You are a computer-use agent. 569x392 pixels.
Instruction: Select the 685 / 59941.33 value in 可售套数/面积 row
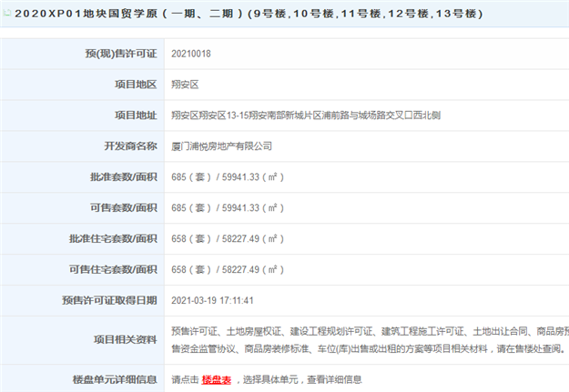(x=228, y=207)
